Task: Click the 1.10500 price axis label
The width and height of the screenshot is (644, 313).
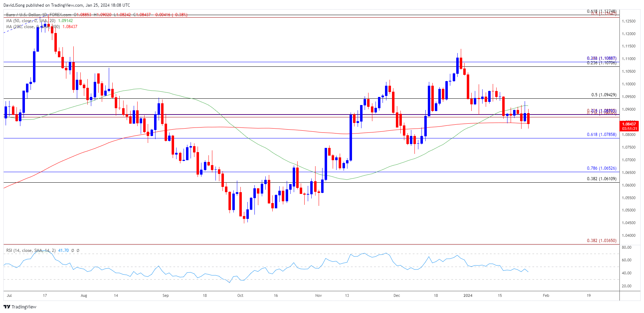Action: pyautogui.click(x=629, y=72)
